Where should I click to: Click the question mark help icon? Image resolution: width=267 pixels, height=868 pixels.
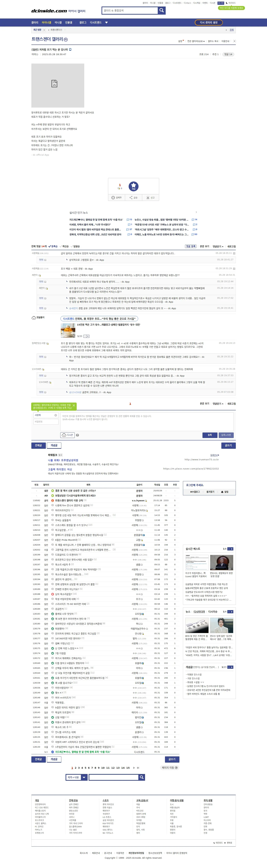[x=77, y=435]
